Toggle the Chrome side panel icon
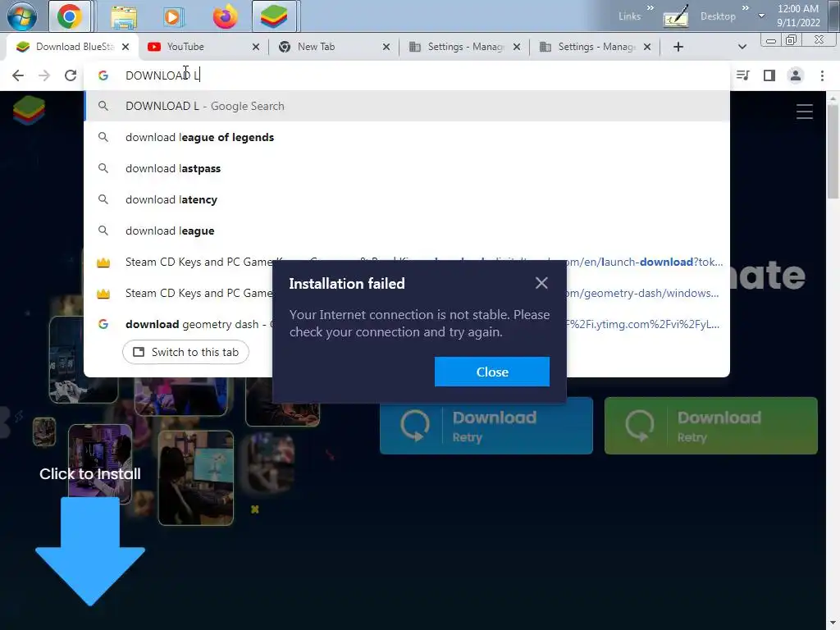 coord(769,75)
